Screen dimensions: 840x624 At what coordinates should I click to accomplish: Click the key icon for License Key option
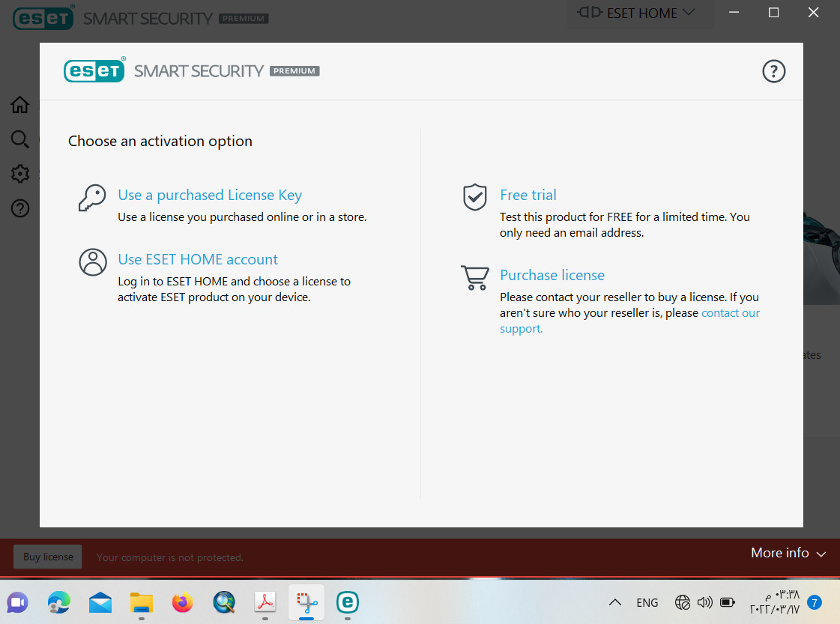[x=92, y=198]
